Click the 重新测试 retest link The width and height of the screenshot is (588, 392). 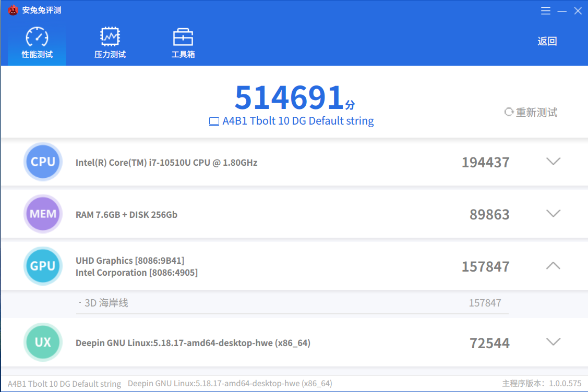tap(536, 112)
